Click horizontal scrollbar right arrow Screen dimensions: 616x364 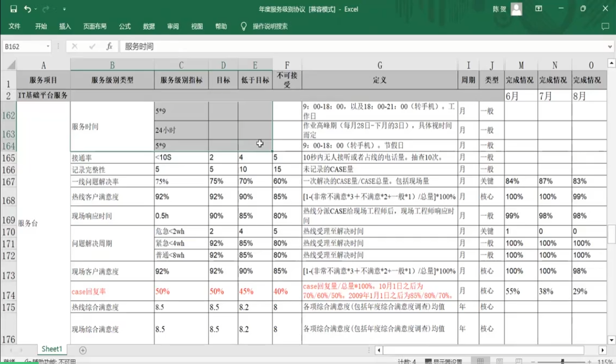[603, 350]
